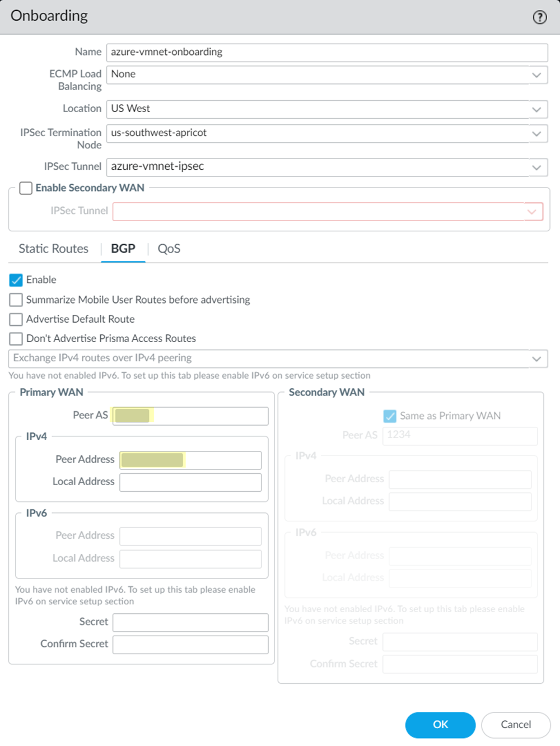
Task: Open the IPSec Termination Node dropdown
Action: click(536, 133)
